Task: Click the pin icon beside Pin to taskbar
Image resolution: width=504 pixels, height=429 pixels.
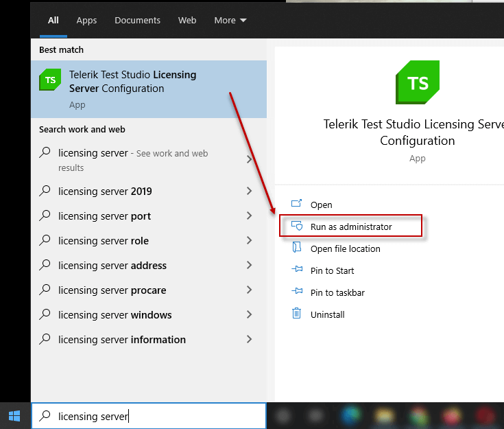Action: tap(297, 290)
